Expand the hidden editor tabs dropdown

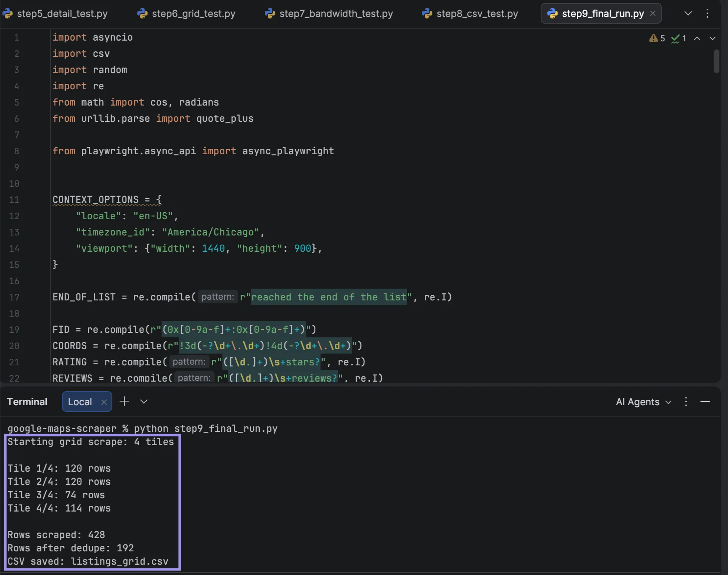(688, 14)
